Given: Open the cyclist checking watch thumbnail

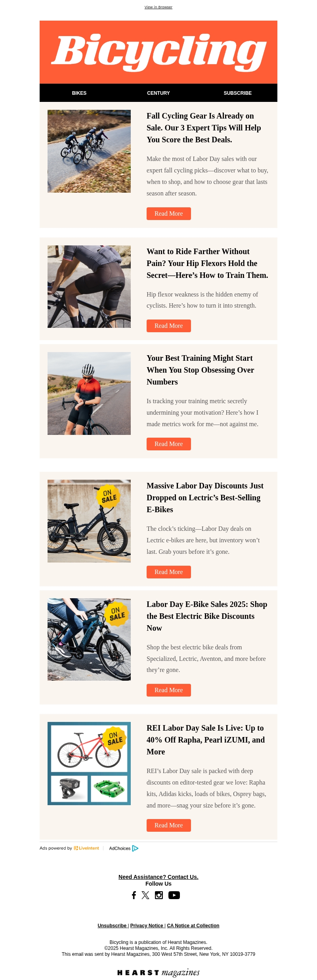Looking at the screenshot, I should point(89,393).
